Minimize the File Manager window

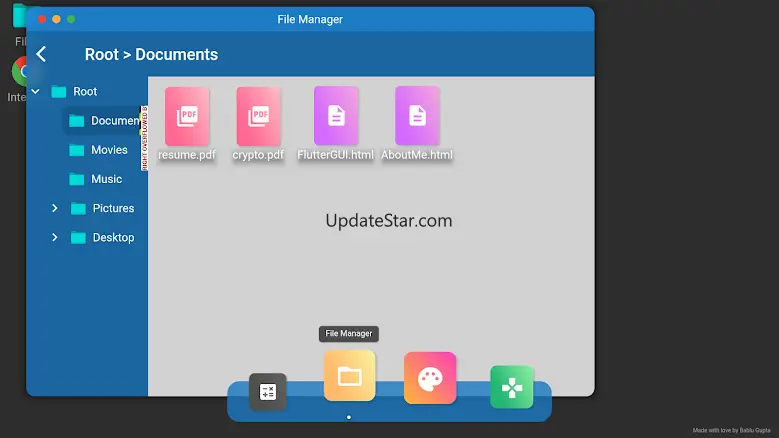[x=57, y=19]
